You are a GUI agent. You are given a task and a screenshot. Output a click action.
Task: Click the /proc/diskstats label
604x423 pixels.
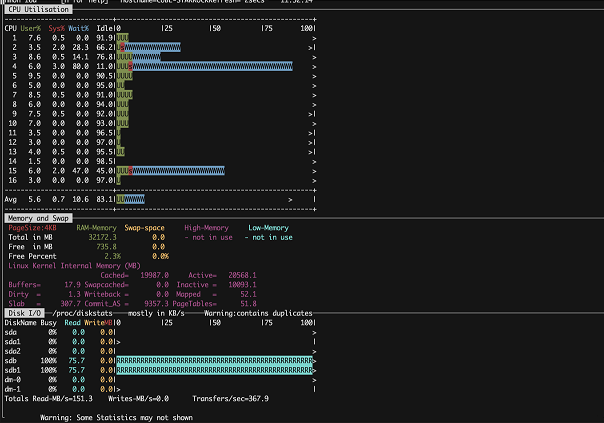[x=82, y=313]
